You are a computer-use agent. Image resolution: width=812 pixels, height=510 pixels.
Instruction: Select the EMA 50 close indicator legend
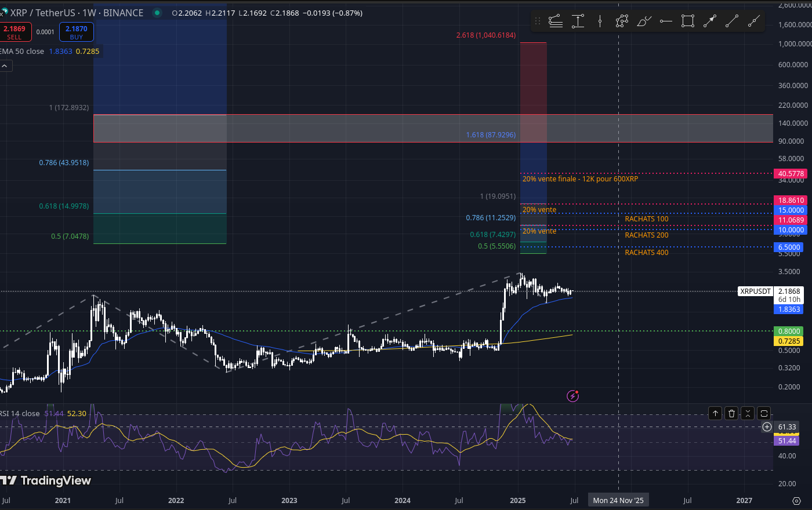point(22,51)
